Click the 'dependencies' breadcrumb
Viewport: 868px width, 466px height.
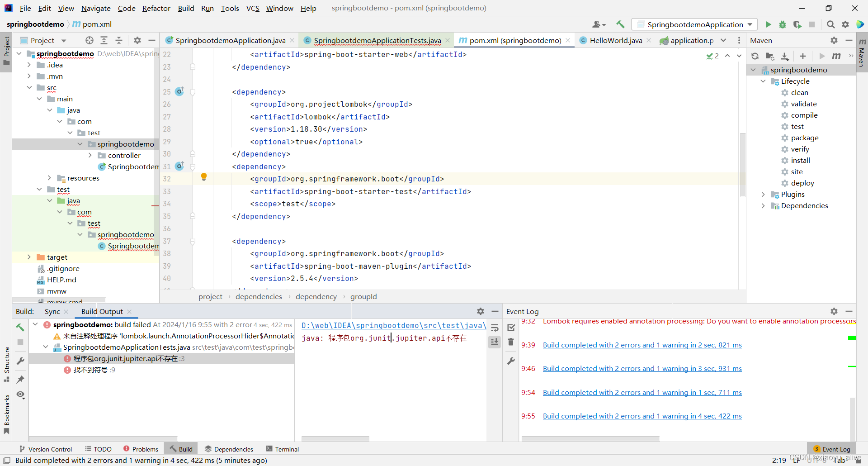pyautogui.click(x=259, y=296)
